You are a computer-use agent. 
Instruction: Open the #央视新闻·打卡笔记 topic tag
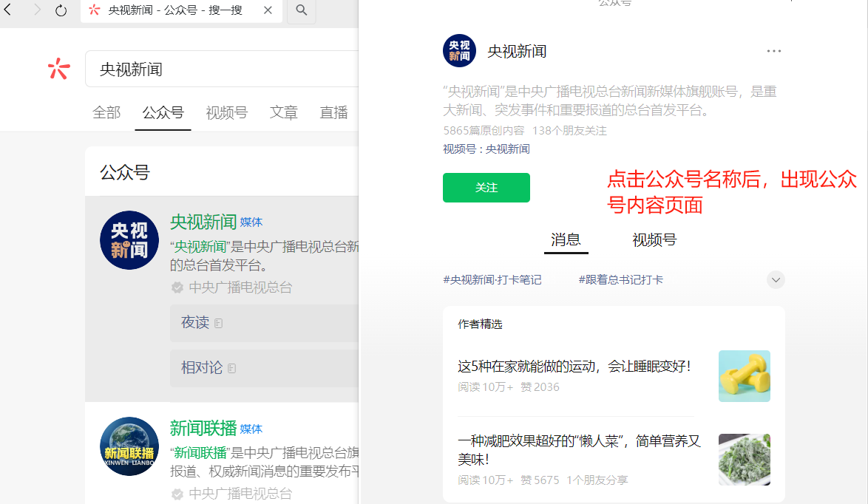pyautogui.click(x=492, y=280)
